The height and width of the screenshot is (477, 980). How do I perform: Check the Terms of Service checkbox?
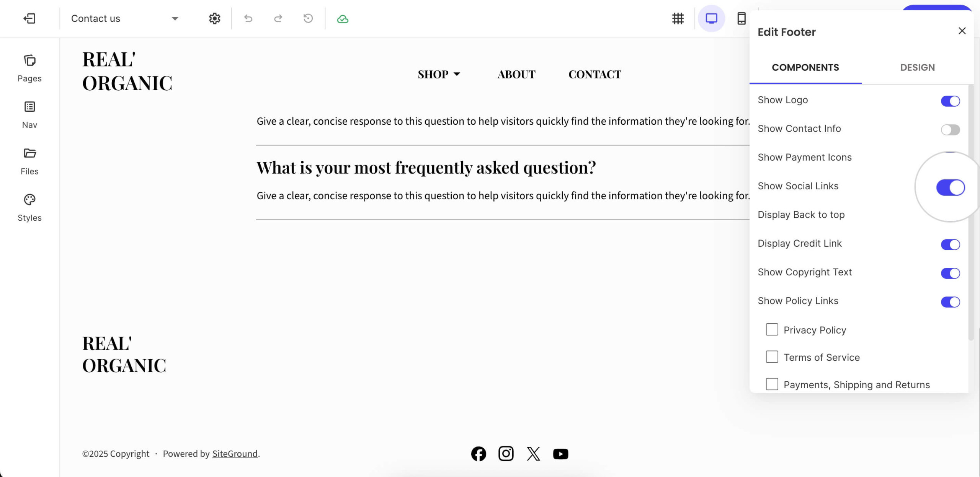[x=772, y=357]
